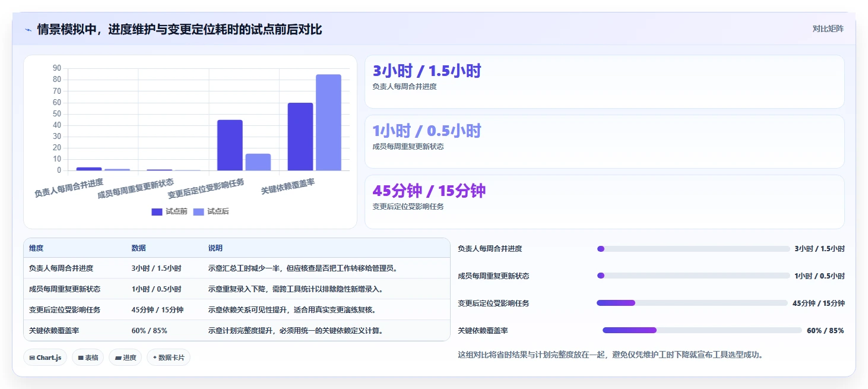Click the 试点前 bar for 关键依赖覆盖率
Screen dimensions: 868x389
(x=300, y=137)
